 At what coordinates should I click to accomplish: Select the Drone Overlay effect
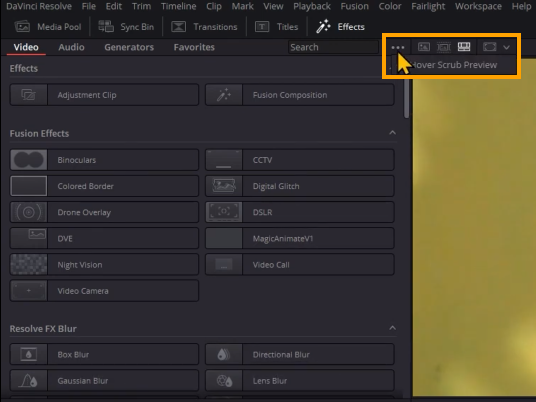[104, 212]
